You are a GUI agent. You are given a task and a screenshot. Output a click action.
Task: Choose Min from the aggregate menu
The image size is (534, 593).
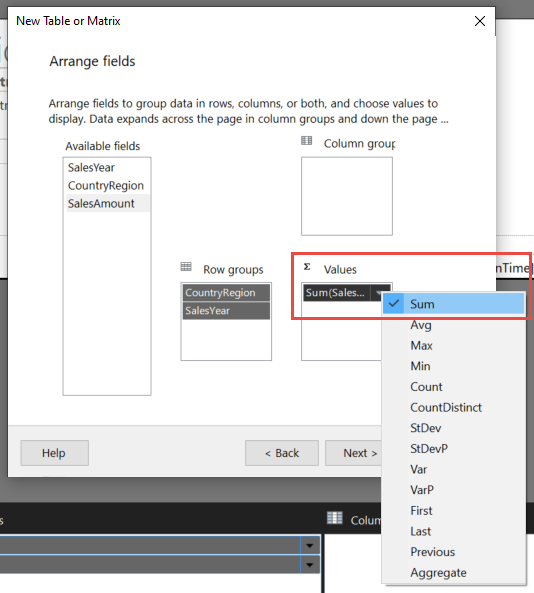click(x=453, y=366)
